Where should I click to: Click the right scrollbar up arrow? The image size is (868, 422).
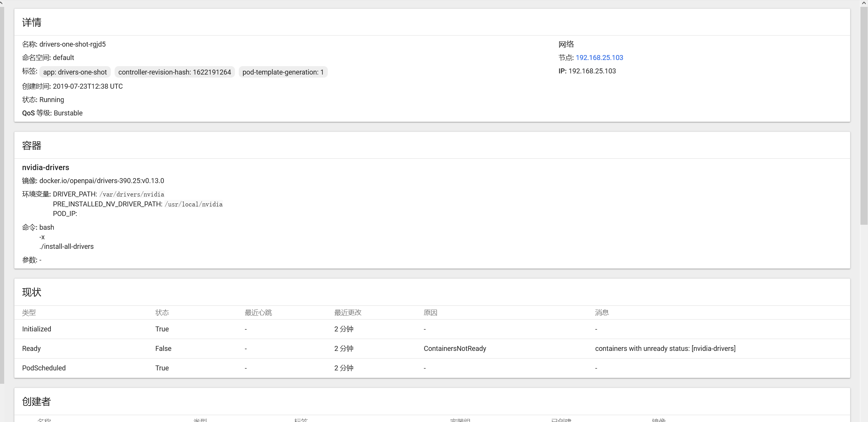tap(864, 3)
